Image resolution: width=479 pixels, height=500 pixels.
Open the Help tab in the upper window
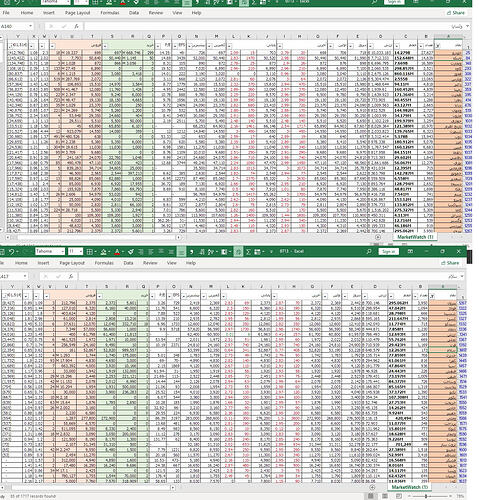(196, 13)
